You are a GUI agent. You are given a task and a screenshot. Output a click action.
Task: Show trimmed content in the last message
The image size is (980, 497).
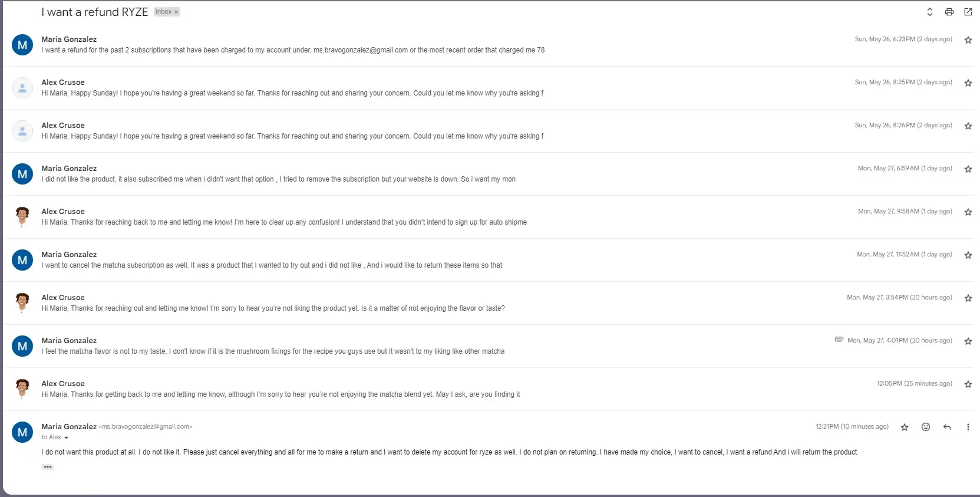click(48, 467)
